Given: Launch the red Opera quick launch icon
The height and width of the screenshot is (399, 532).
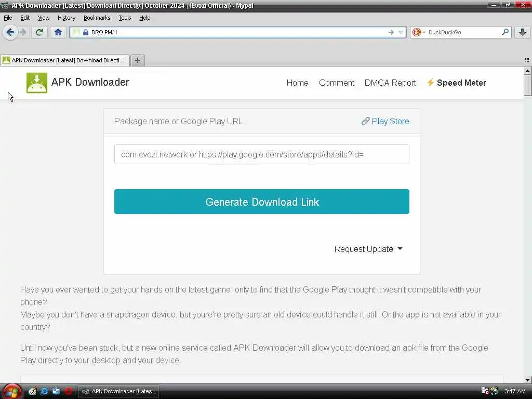Looking at the screenshot, I should coord(68,391).
